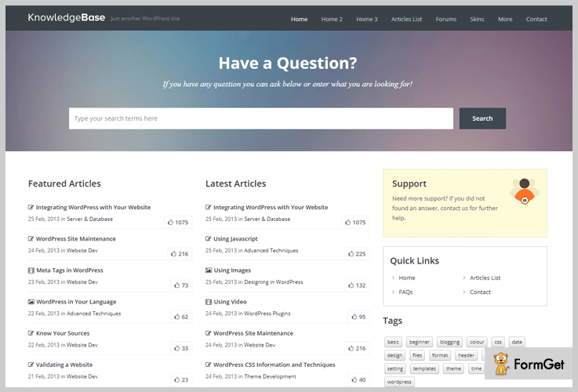Click the KnowledgeBase site logo
This screenshot has height=392, width=578.
point(66,17)
